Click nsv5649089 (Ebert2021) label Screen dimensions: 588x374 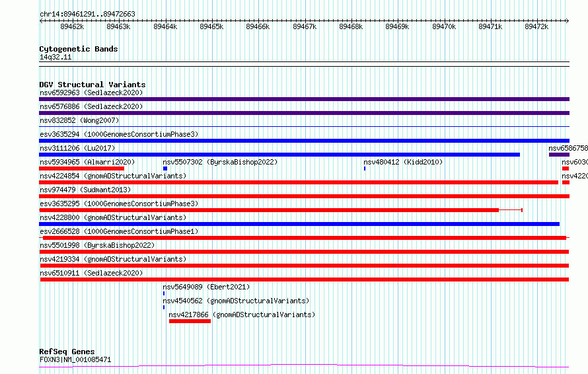(206, 287)
